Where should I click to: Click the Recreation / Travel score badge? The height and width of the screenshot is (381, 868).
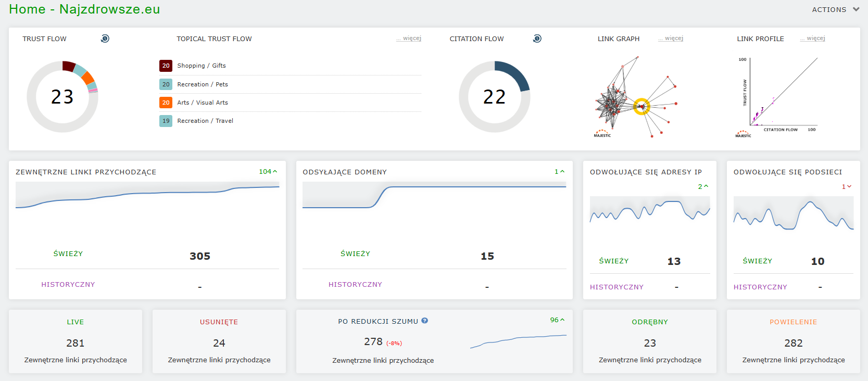(166, 121)
